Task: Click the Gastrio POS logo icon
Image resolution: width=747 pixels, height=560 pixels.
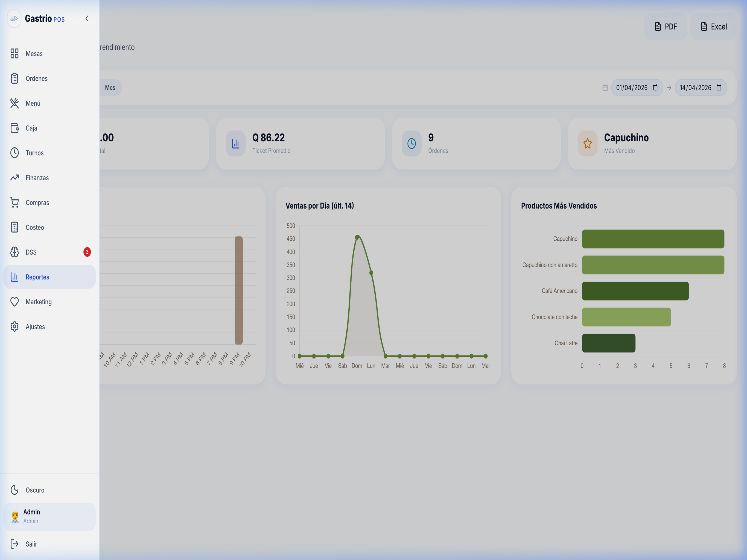Action: click(14, 19)
